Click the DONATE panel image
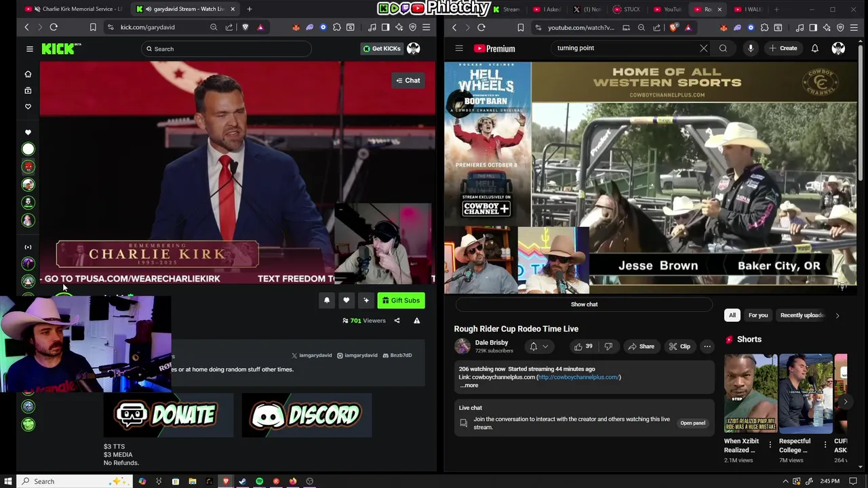Viewport: 868px width, 488px height. click(x=168, y=415)
